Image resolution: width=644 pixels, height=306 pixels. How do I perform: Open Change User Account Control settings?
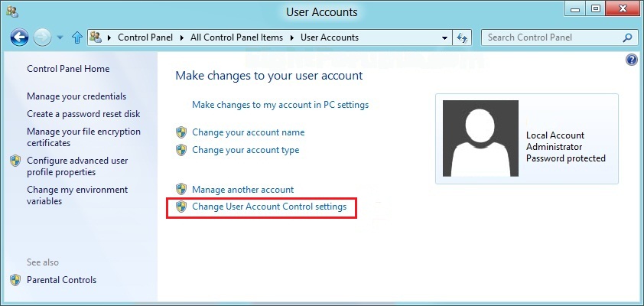point(269,207)
